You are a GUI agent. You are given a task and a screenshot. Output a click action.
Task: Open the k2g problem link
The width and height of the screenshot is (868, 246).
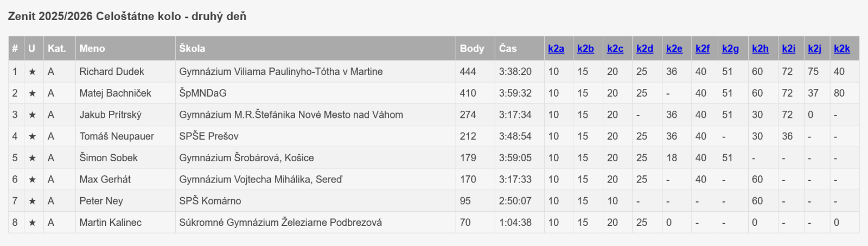coord(730,49)
